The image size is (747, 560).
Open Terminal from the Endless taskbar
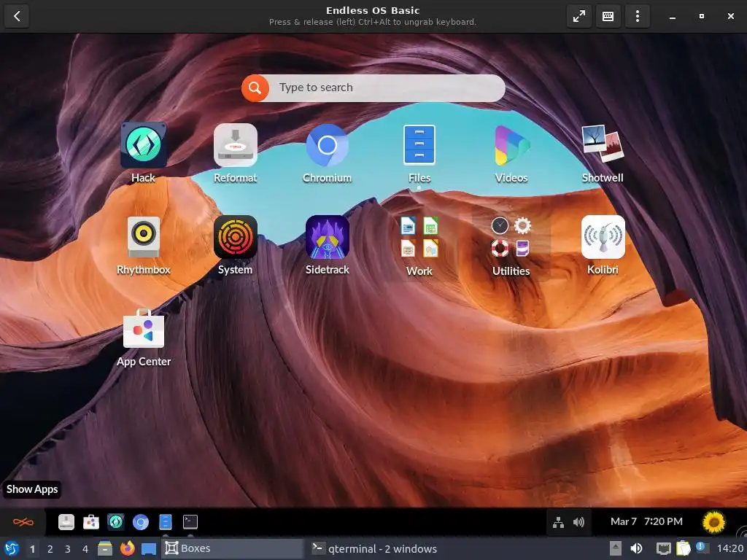(x=190, y=522)
